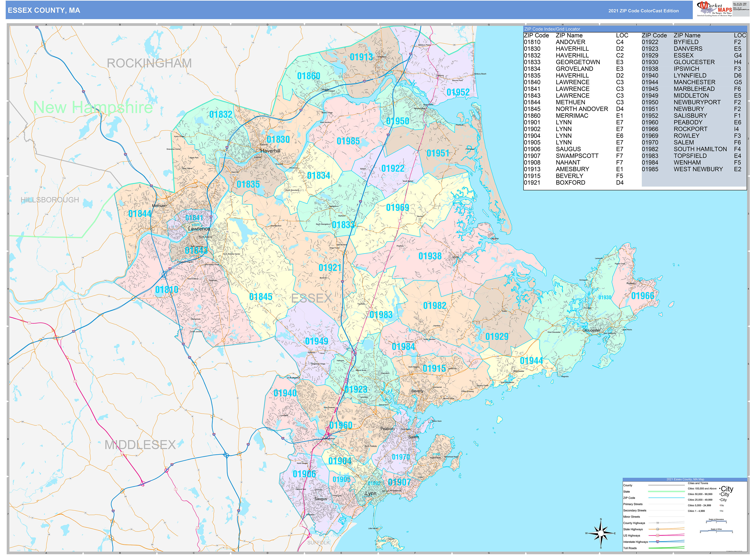The width and height of the screenshot is (756, 555).
Task: Click the MIDDLESEX county label
Action: click(x=140, y=445)
